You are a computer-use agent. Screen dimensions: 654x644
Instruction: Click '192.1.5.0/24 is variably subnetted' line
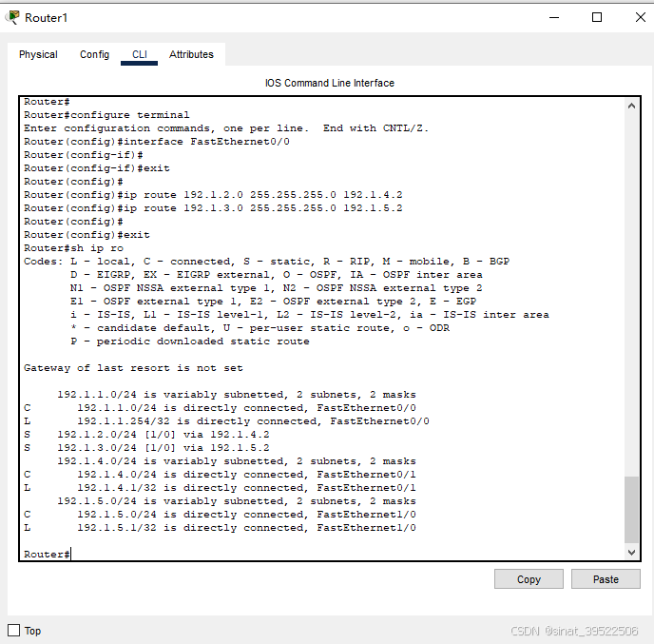(237, 501)
